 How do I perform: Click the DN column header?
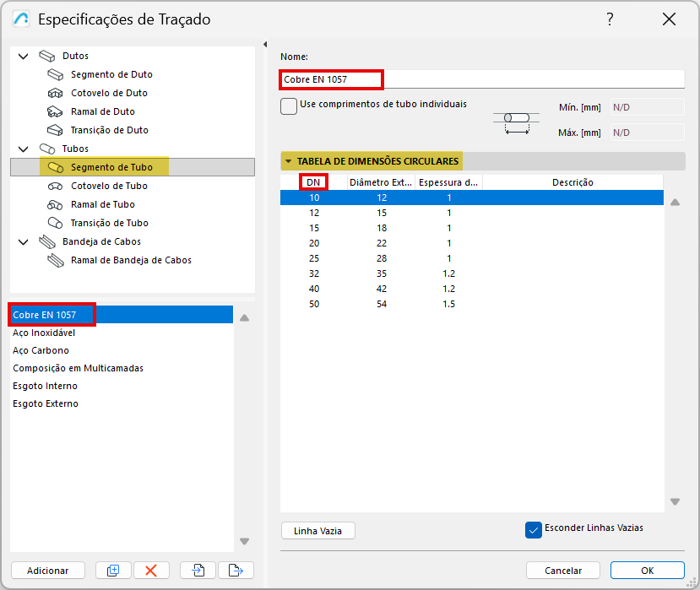(314, 182)
